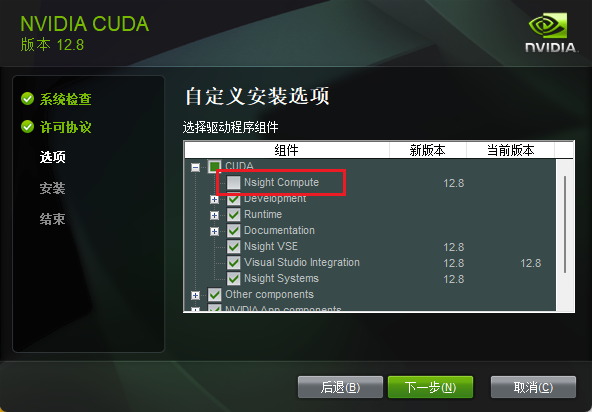Click the 组件 column header

[x=287, y=150]
